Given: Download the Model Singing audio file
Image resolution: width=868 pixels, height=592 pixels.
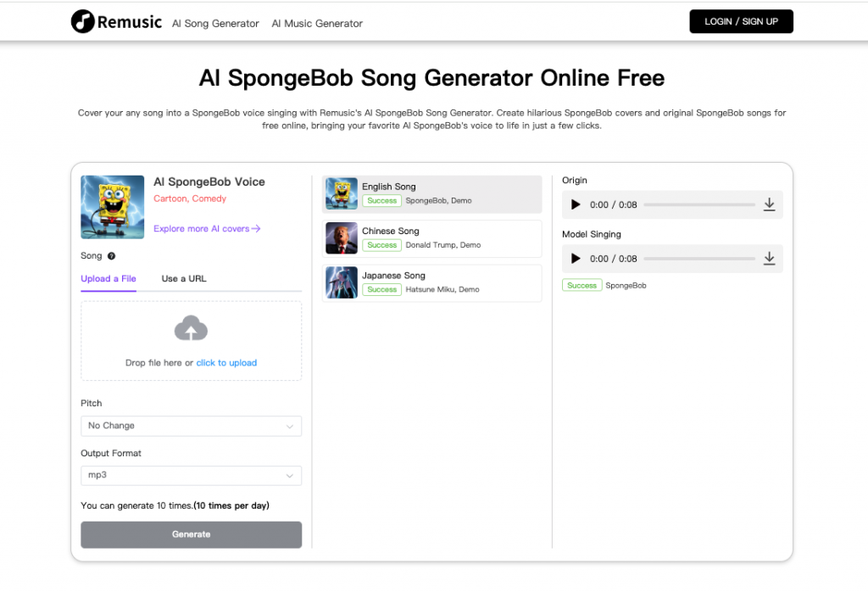Looking at the screenshot, I should click(x=769, y=259).
